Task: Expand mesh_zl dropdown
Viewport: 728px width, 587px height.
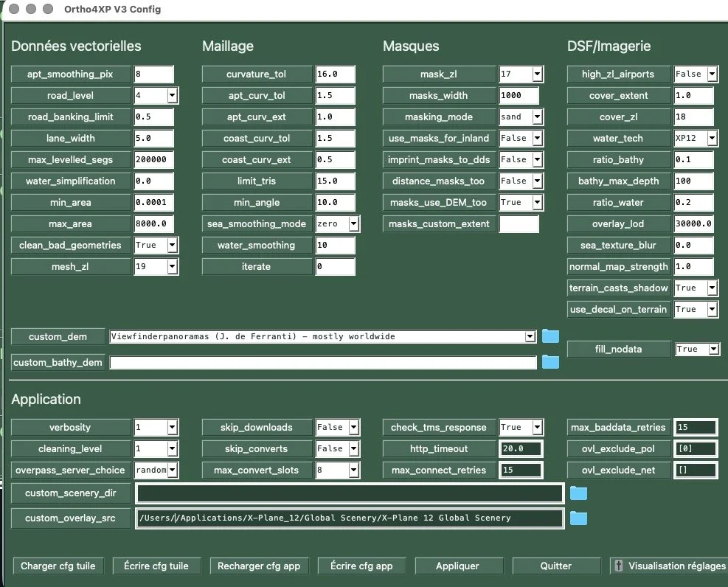Action: pos(173,266)
